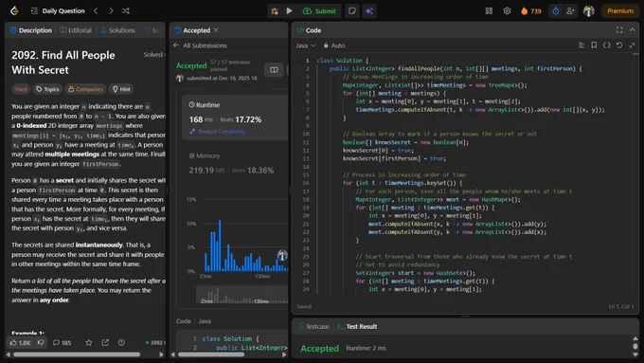Open the debugger icon in top toolbar
This screenshot has width=644, height=363.
(x=275, y=11)
